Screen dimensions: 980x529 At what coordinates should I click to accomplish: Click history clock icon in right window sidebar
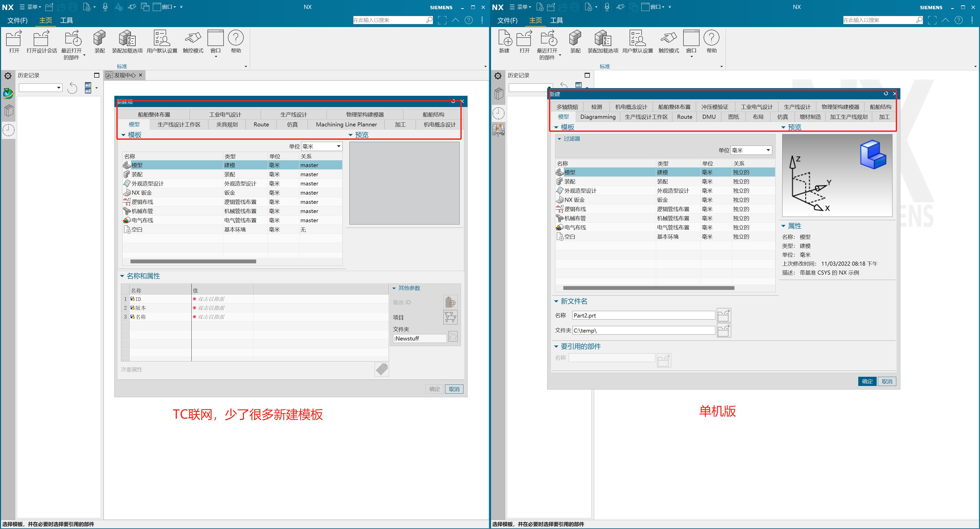tap(498, 113)
